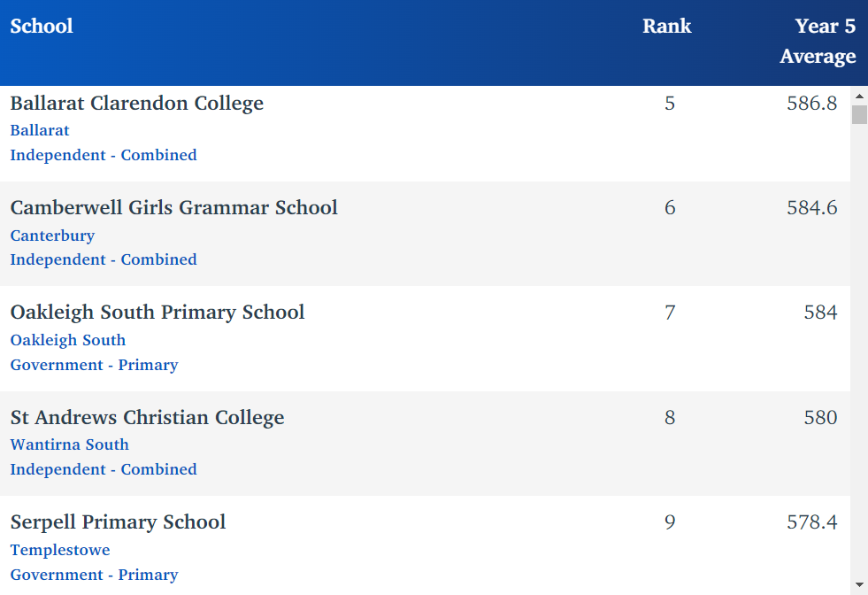
Task: Click the scrollbar up arrow
Action: [x=859, y=96]
